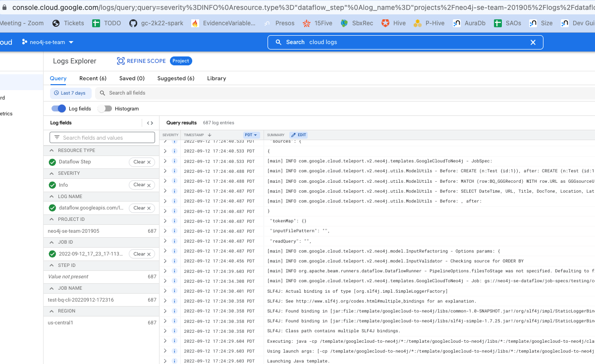
Task: Switch to the Recent (6) tab
Action: click(x=93, y=78)
